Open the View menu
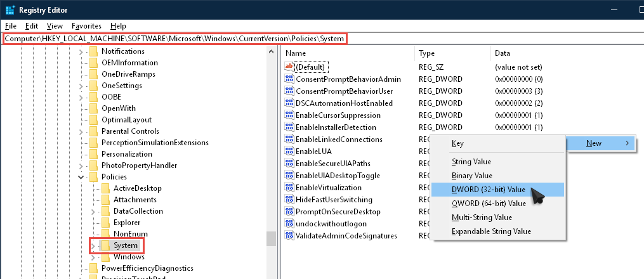Viewport: 644px width, 279px height. pos(55,26)
